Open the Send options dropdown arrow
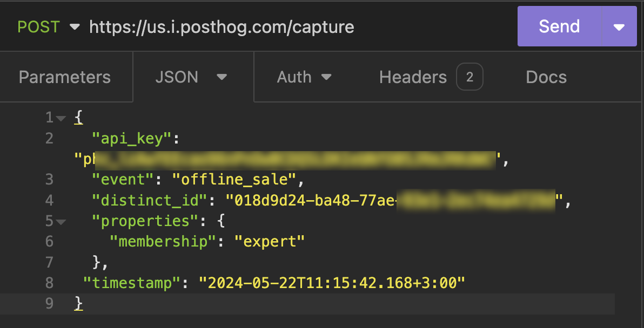The image size is (644, 328). [x=619, y=27]
